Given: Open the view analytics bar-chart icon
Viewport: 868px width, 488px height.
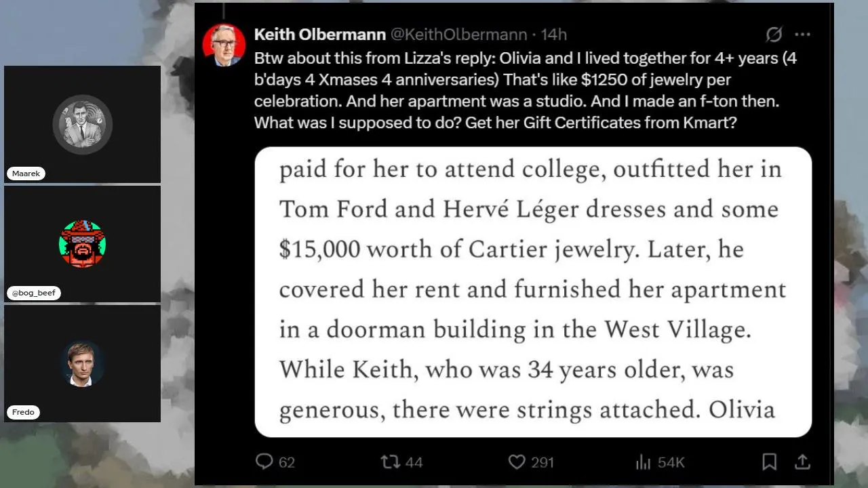Looking at the screenshot, I should (x=643, y=462).
